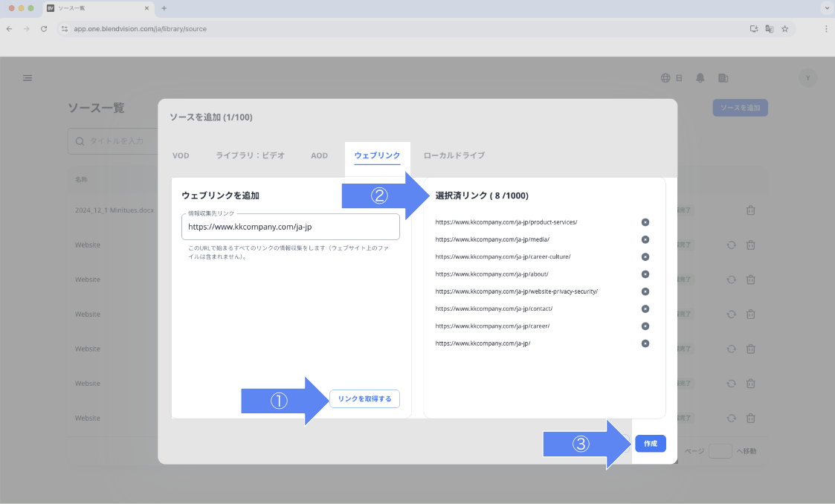Open the hamburger navigation menu

click(28, 78)
